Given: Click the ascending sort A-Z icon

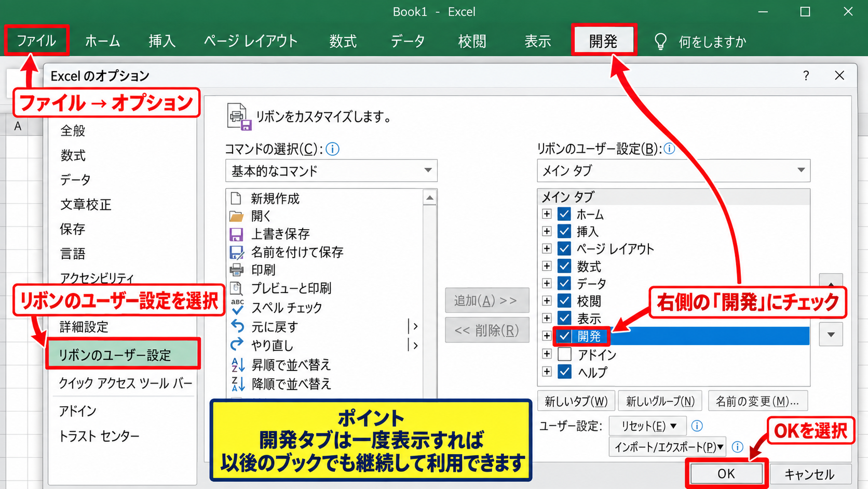Looking at the screenshot, I should [238, 364].
